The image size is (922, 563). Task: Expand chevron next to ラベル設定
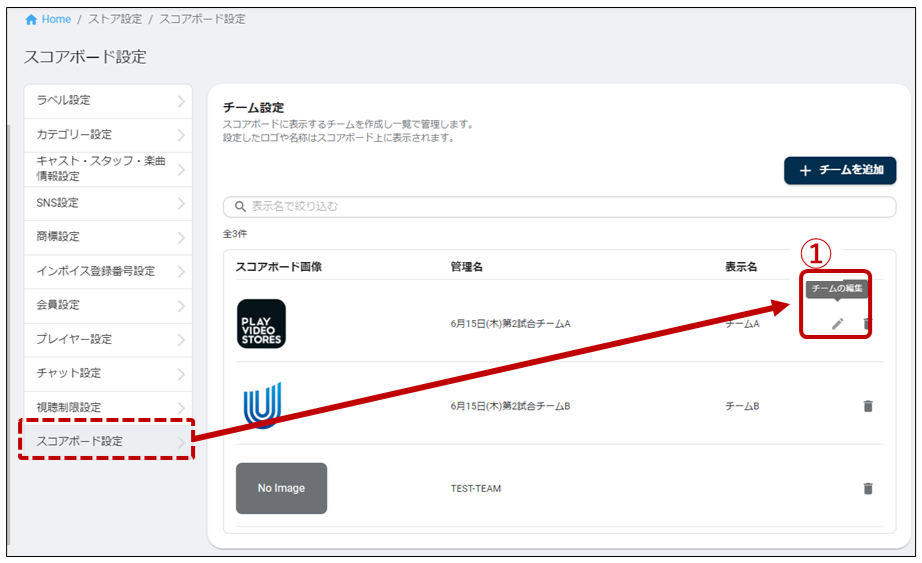click(x=181, y=101)
